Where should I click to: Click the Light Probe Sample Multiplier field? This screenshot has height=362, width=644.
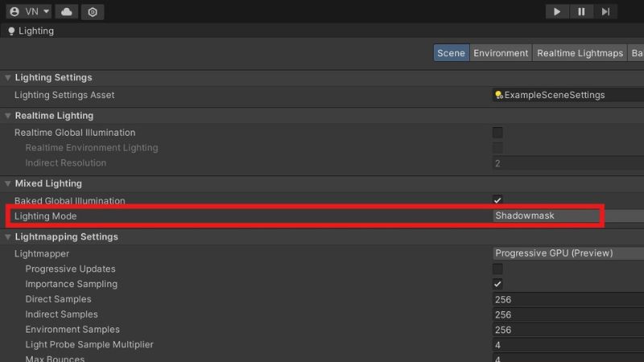click(x=568, y=345)
